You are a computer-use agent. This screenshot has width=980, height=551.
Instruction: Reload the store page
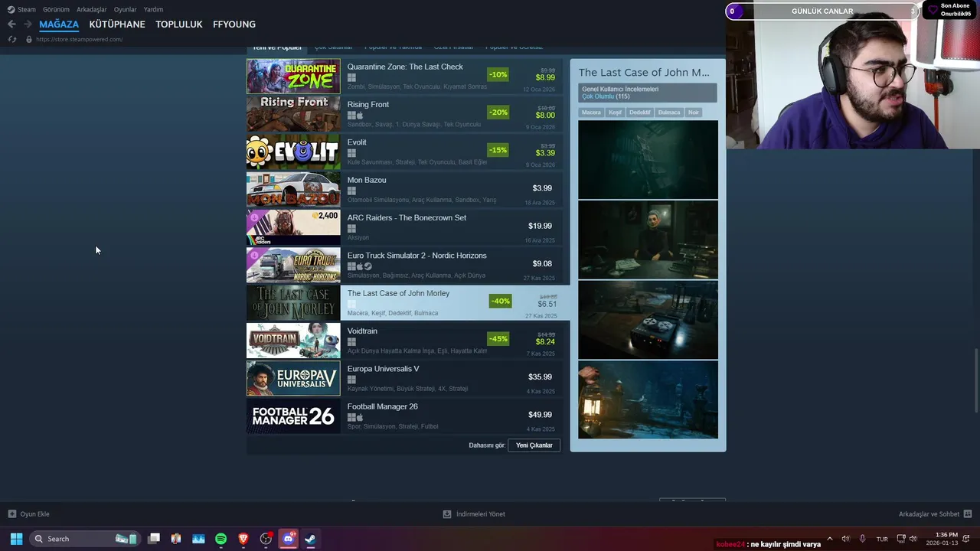click(11, 39)
